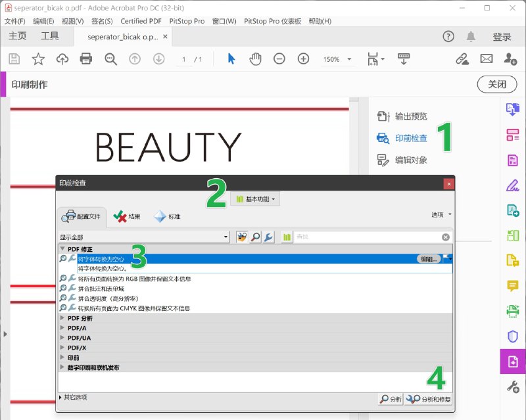Click the print icon in the toolbar

(x=86, y=59)
